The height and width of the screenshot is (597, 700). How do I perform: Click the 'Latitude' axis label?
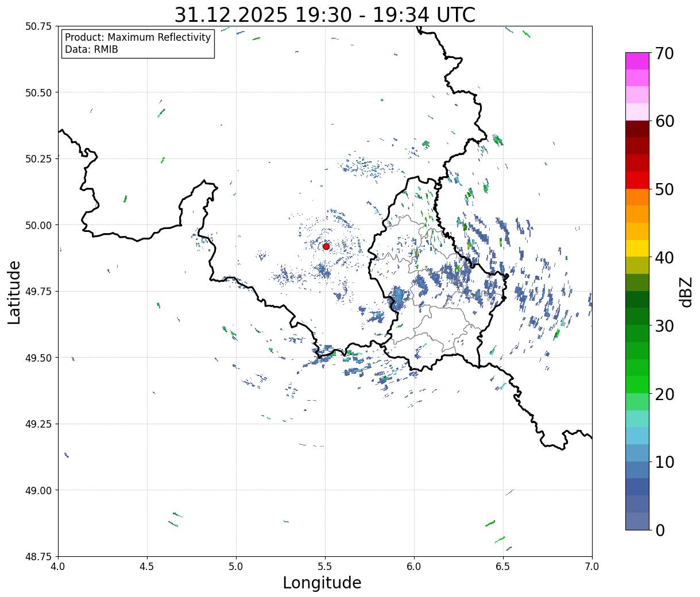coord(14,292)
